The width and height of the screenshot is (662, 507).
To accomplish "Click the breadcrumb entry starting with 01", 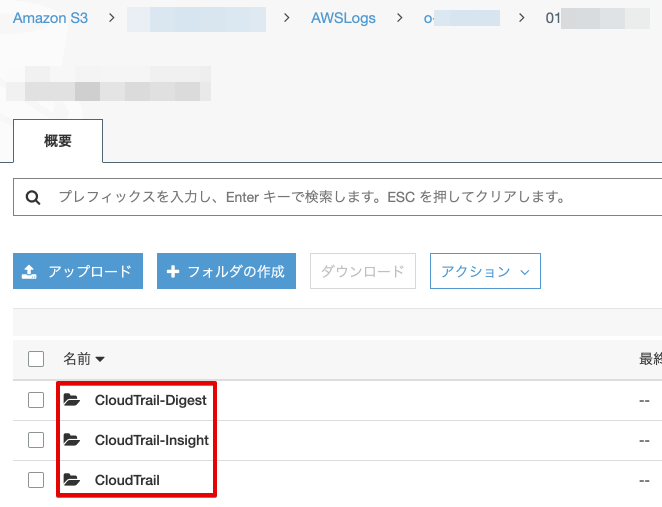I will [x=597, y=18].
